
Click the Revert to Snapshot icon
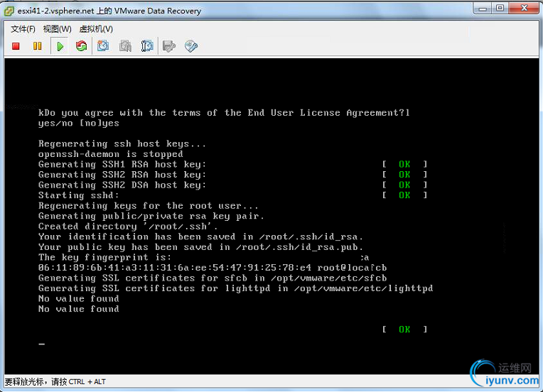(x=125, y=46)
